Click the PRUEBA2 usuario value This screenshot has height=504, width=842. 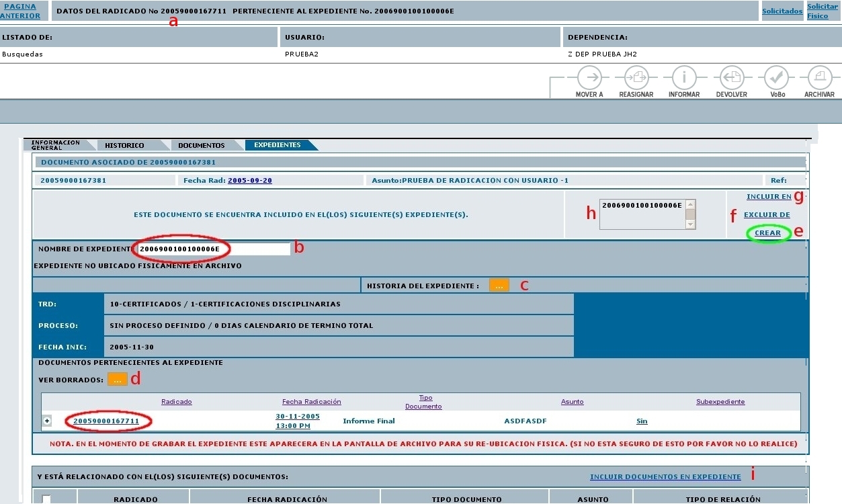(x=302, y=54)
